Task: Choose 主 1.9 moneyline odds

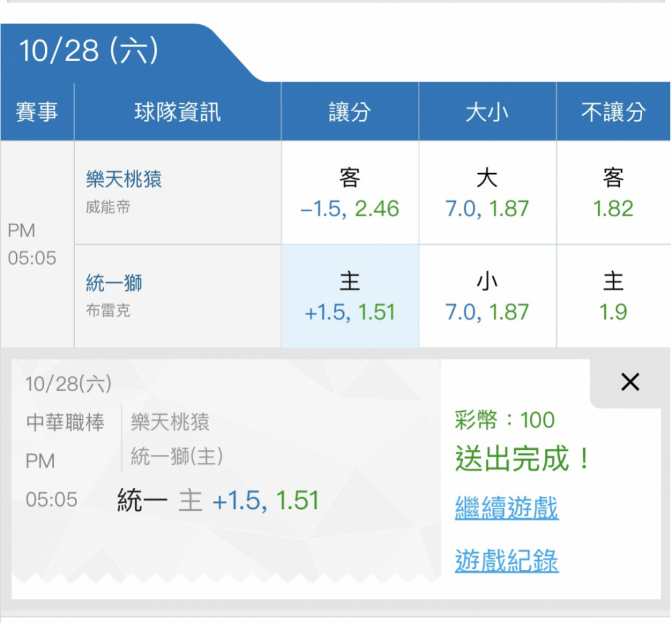Action: 613,296
